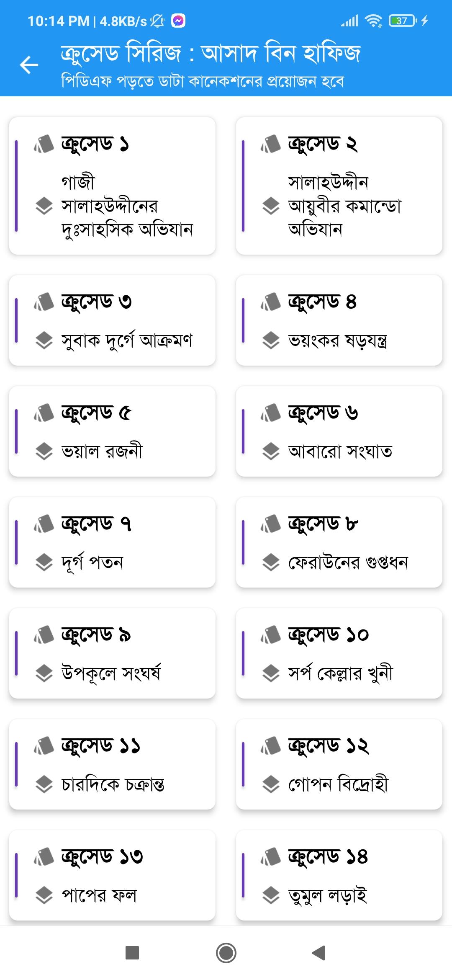Click the layers icon beside ফেরাউনের গুপ্তধন

pos(271,562)
